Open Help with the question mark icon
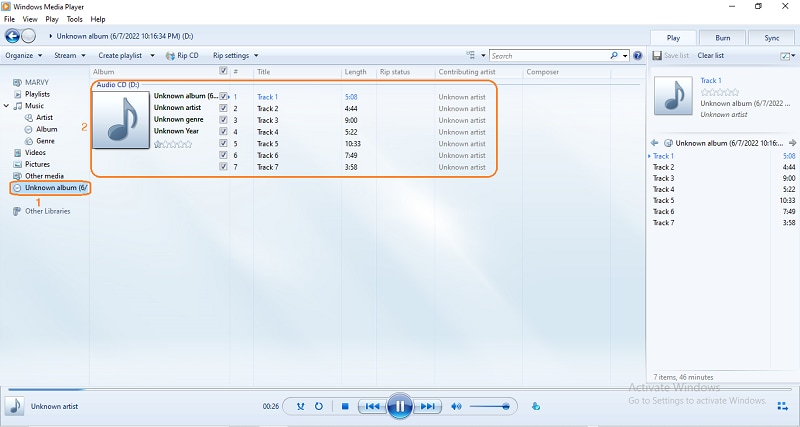Viewport: 800px width, 427px height. click(637, 56)
